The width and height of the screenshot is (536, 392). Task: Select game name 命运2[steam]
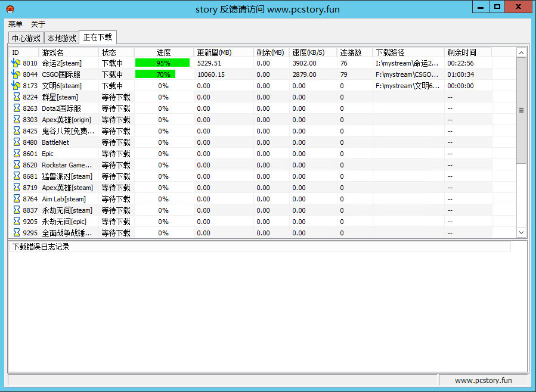62,63
